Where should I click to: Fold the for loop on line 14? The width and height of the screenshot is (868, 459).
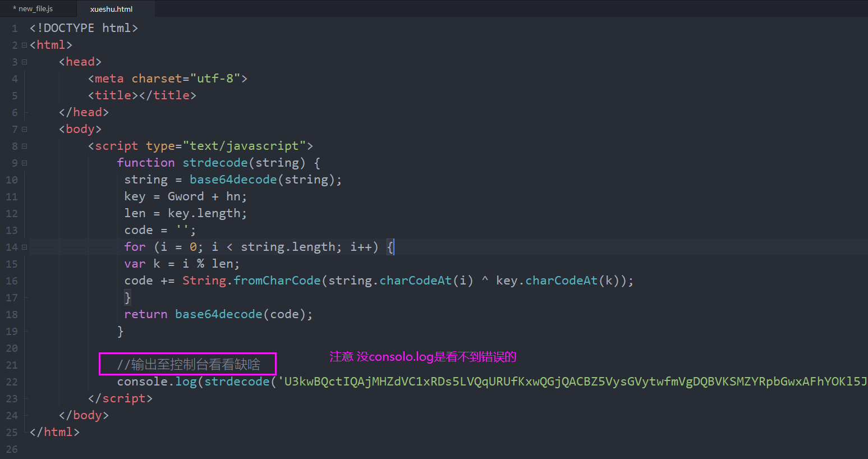tap(24, 247)
